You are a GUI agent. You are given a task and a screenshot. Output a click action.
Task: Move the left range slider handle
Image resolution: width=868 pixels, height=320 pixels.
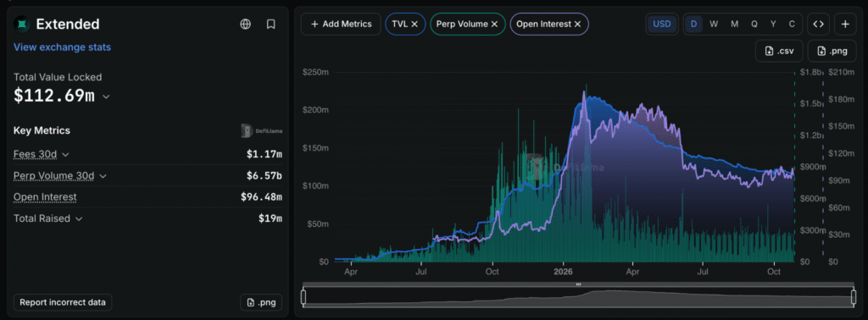click(303, 297)
